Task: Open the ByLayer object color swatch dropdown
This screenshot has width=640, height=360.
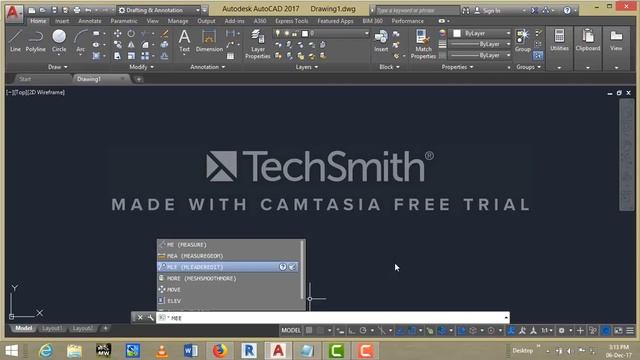Action: 480,33
